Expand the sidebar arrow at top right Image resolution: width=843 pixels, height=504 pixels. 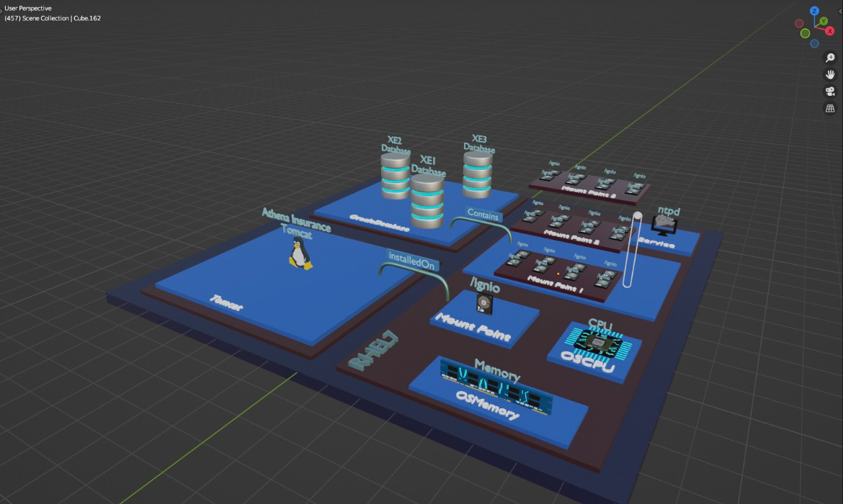pyautogui.click(x=840, y=11)
